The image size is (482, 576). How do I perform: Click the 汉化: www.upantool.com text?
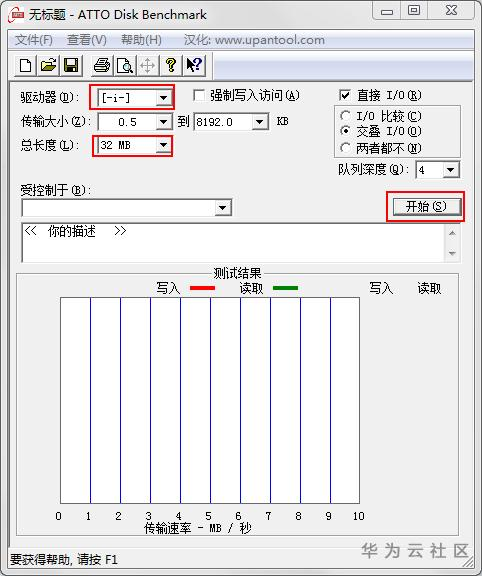point(254,40)
